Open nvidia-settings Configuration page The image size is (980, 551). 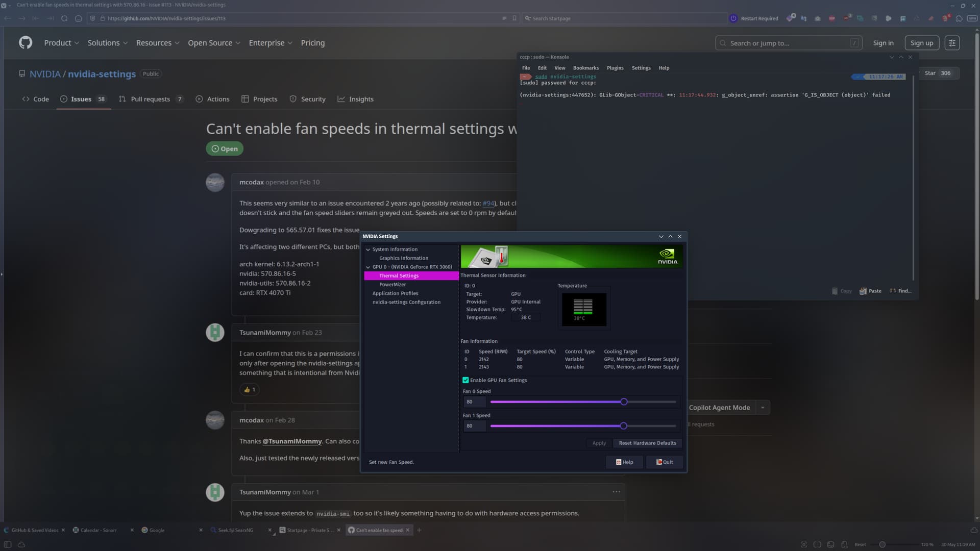pyautogui.click(x=406, y=302)
